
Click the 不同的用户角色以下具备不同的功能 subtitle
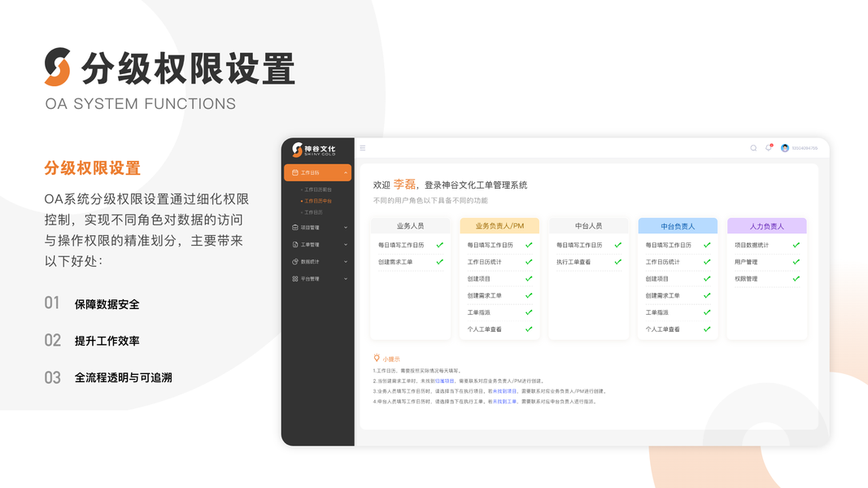coord(430,200)
